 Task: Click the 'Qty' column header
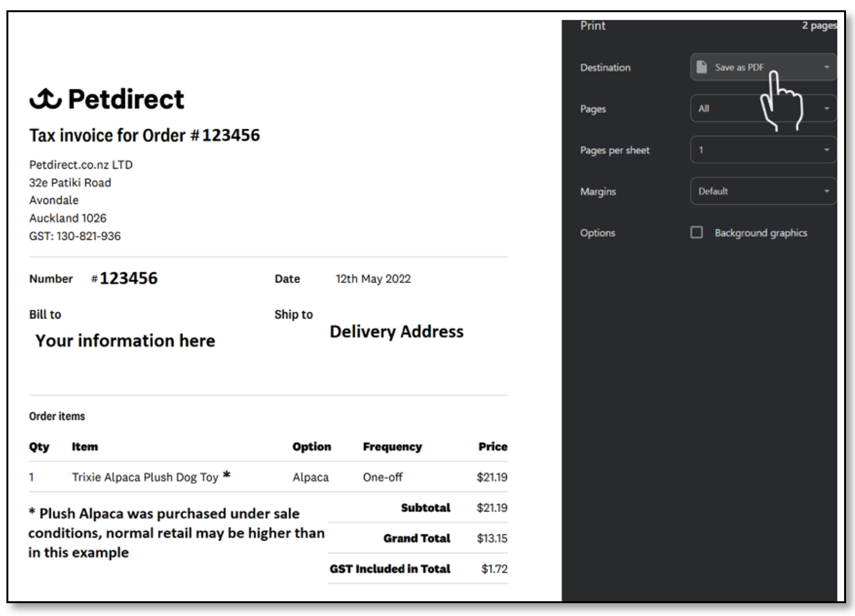39,447
